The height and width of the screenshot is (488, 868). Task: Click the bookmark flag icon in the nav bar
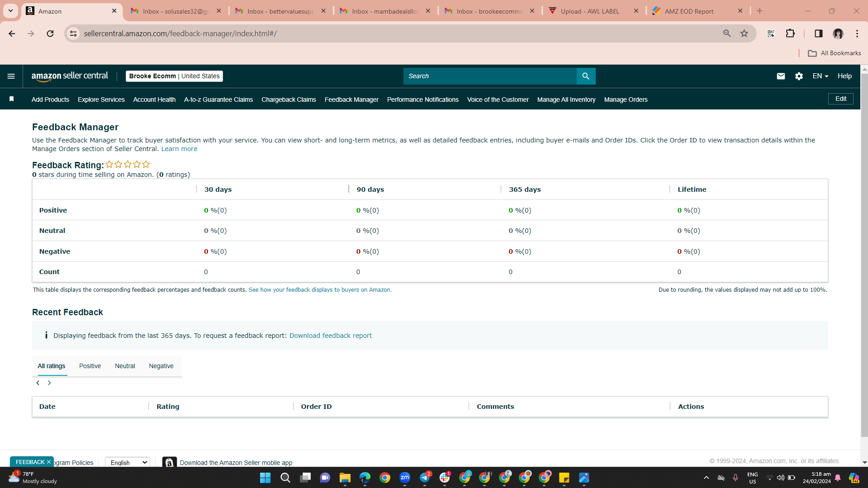tap(12, 99)
